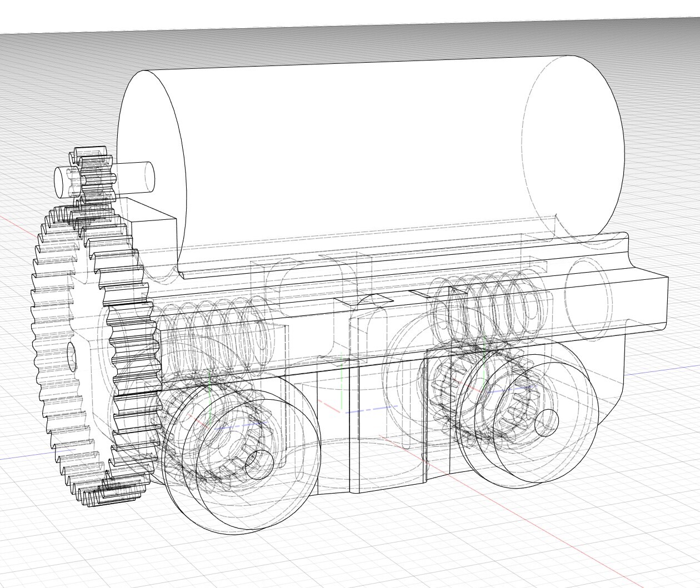
Task: Click the axle hole of the left wheel
Action: [x=259, y=465]
